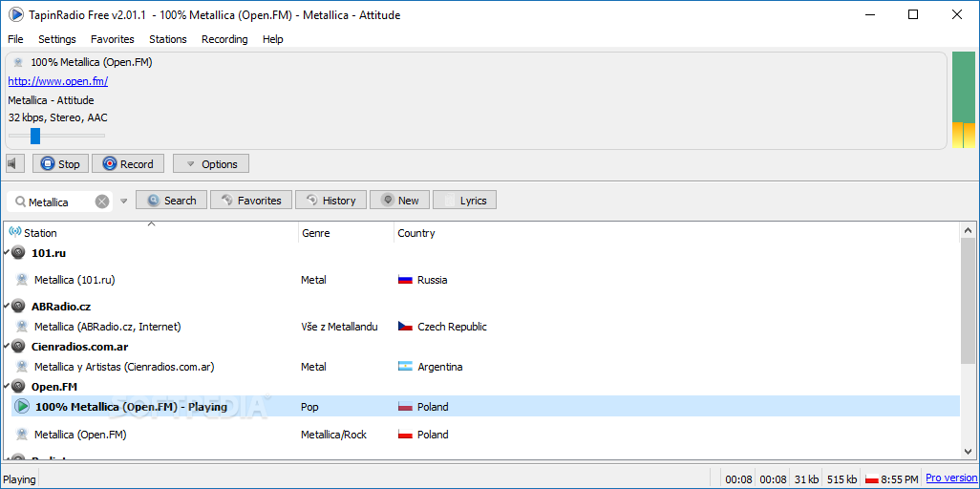Show the Favorites list
980x489 pixels.
pos(251,201)
